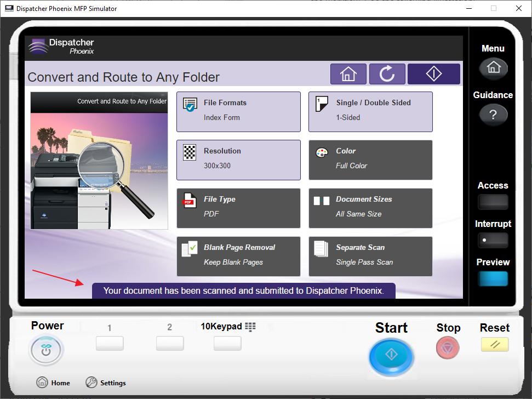This screenshot has height=399, width=532.
Task: Click the red Stop button
Action: click(x=448, y=348)
